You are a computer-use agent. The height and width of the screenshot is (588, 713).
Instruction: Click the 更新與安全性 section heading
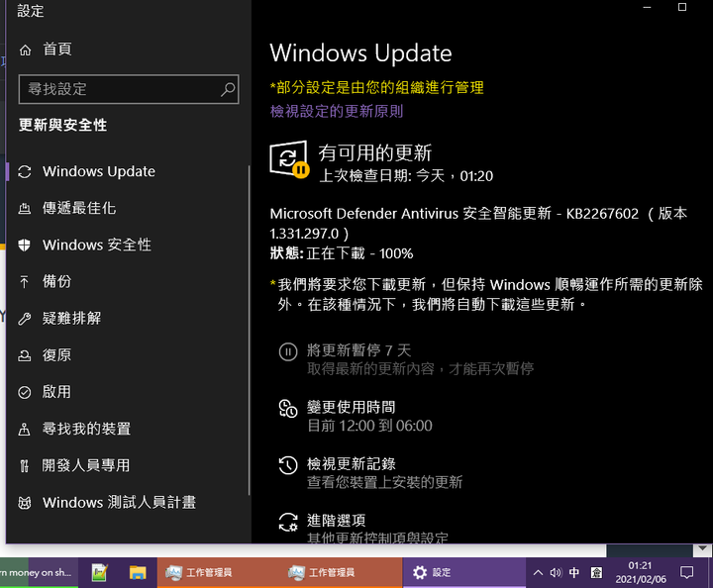point(62,125)
